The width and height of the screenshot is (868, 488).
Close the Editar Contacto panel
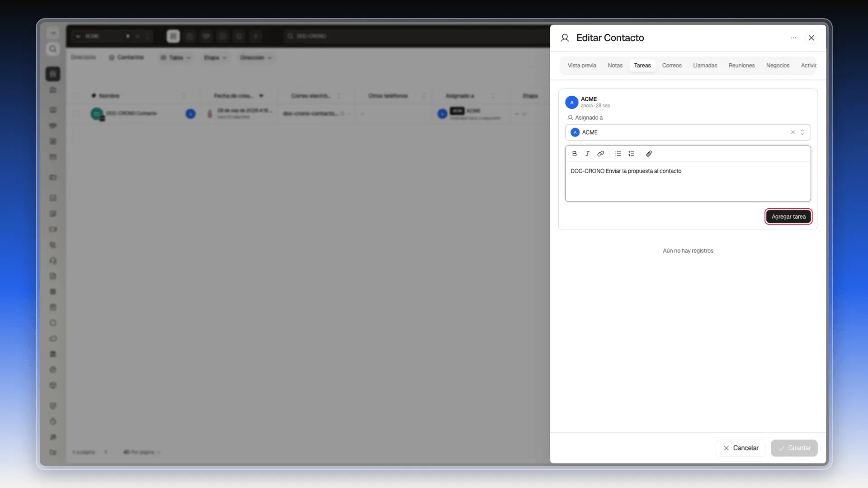click(x=811, y=38)
